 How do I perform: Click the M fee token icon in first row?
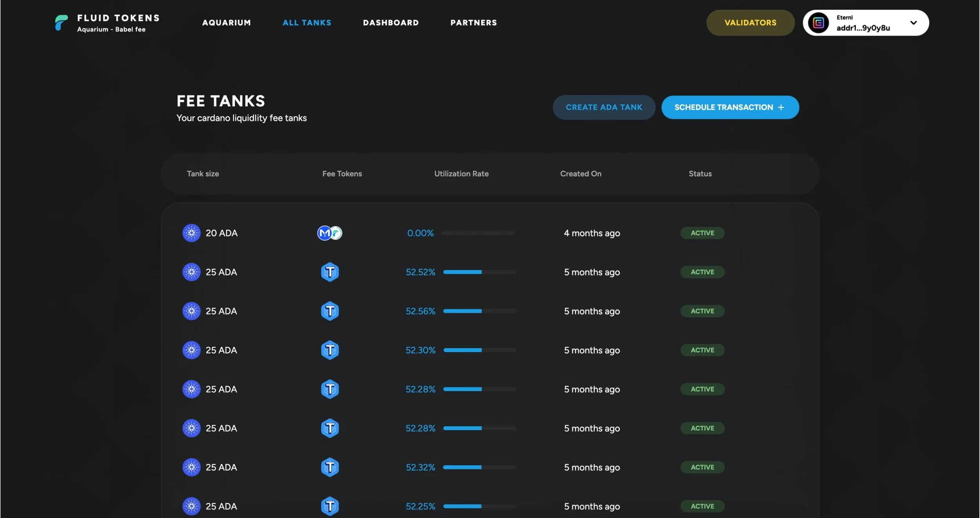click(324, 233)
